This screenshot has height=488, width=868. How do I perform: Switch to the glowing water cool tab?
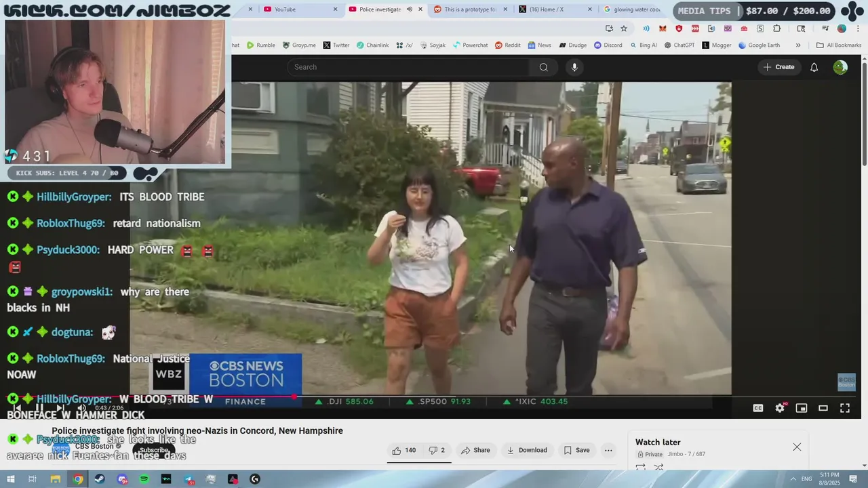point(633,9)
